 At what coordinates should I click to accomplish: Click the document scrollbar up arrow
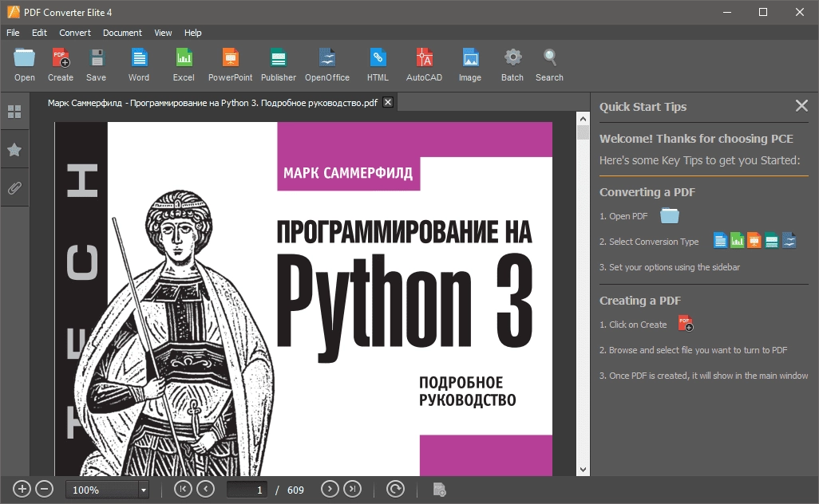coord(583,119)
